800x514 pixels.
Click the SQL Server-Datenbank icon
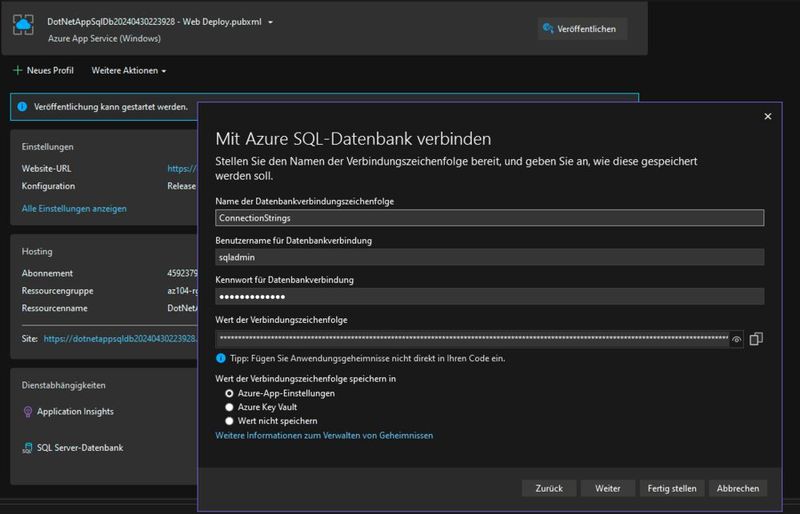[x=27, y=448]
